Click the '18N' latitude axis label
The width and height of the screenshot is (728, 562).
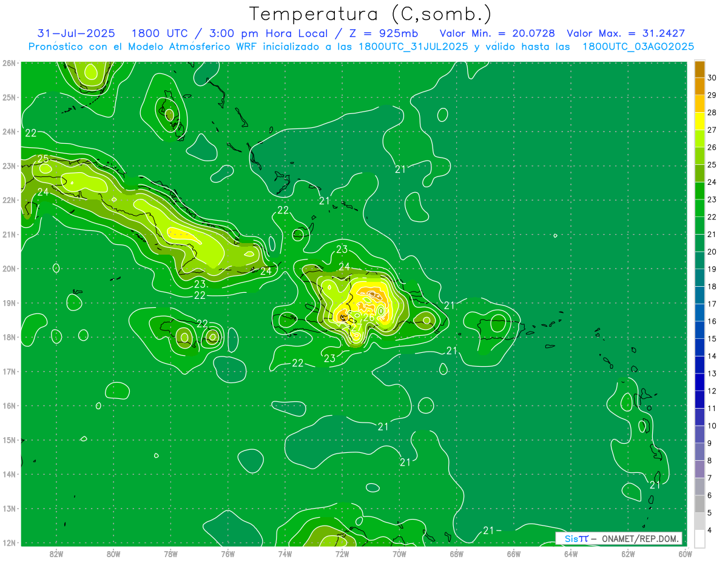(9, 337)
